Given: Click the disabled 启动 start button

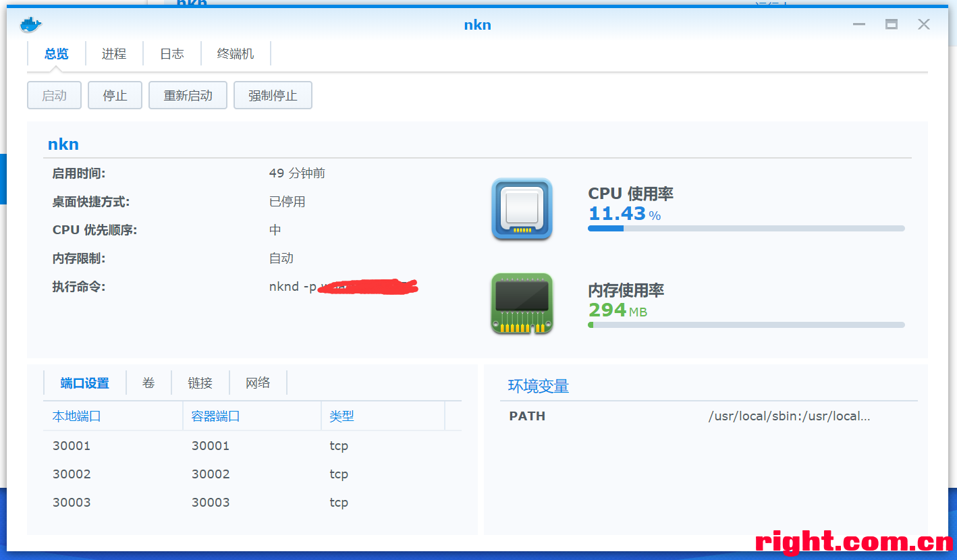Looking at the screenshot, I should pyautogui.click(x=54, y=96).
